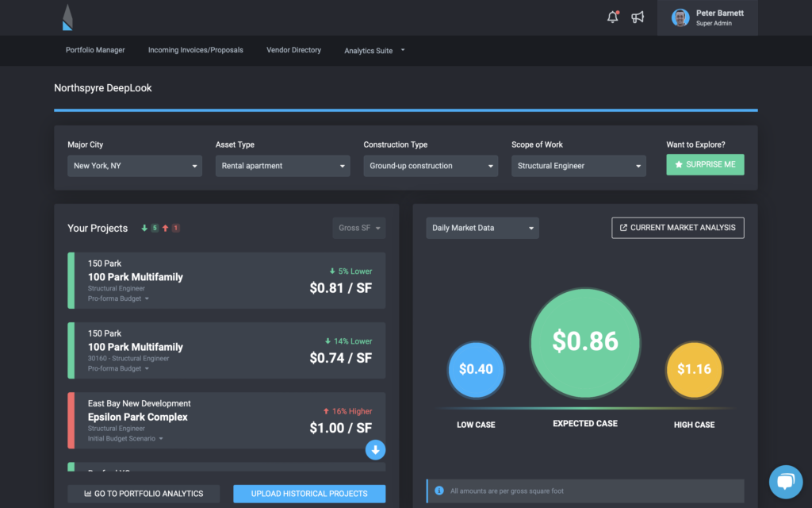Click the $1.00 / SF value
The height and width of the screenshot is (508, 812).
(341, 428)
